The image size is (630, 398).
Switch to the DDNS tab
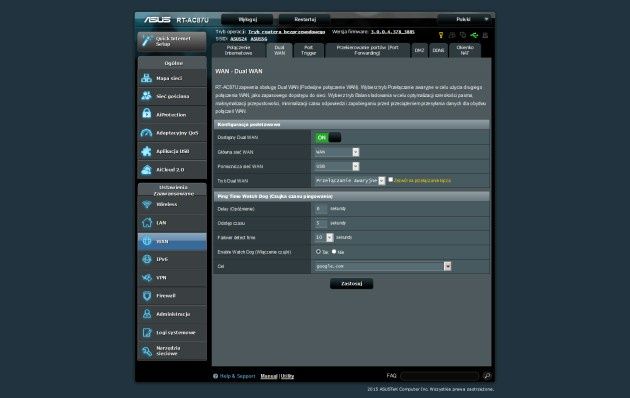(438, 50)
